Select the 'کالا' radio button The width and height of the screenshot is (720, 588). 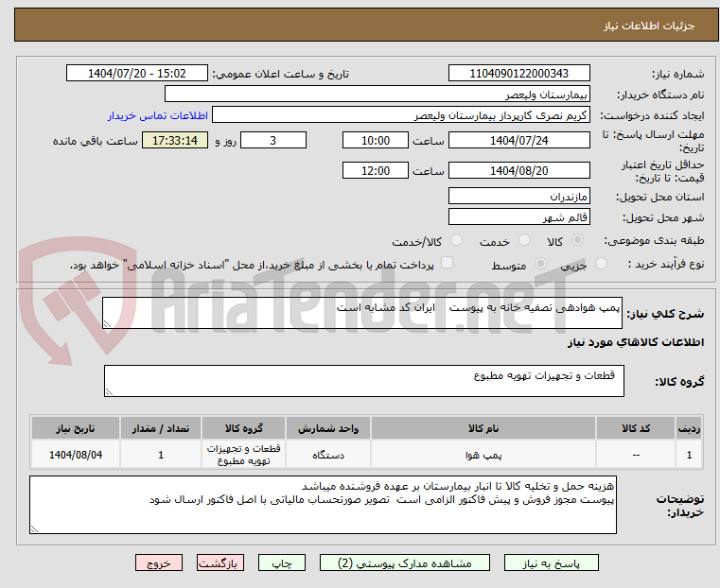pyautogui.click(x=578, y=240)
